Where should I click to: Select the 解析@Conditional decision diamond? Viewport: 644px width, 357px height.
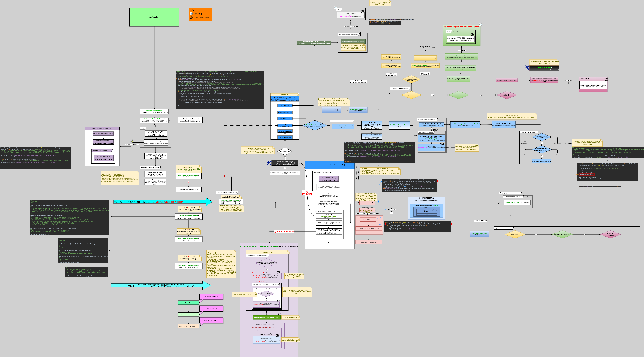pos(285,151)
